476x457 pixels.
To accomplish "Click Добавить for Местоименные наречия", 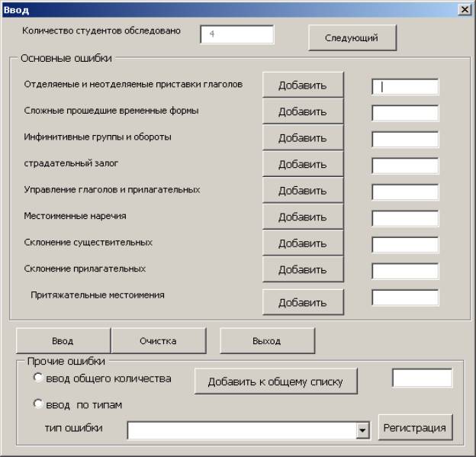I will click(303, 217).
